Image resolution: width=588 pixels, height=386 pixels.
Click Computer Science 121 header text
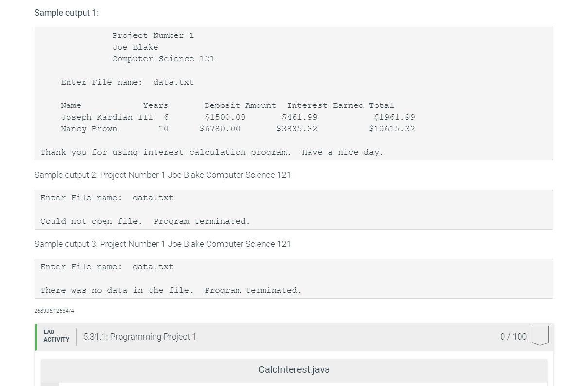[163, 58]
